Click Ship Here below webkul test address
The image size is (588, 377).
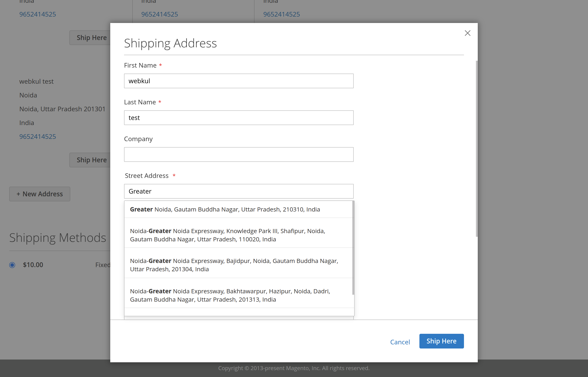tap(90, 160)
